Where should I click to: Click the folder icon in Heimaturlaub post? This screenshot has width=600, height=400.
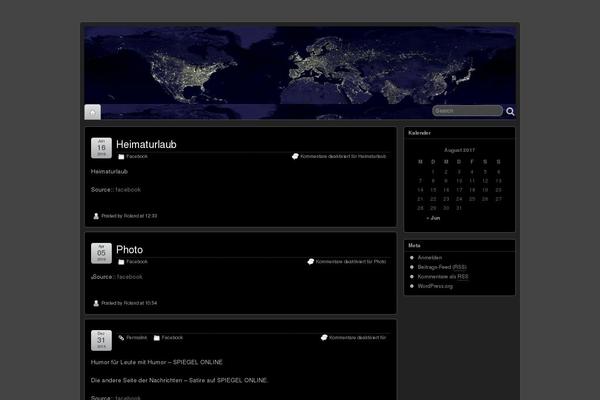point(121,157)
